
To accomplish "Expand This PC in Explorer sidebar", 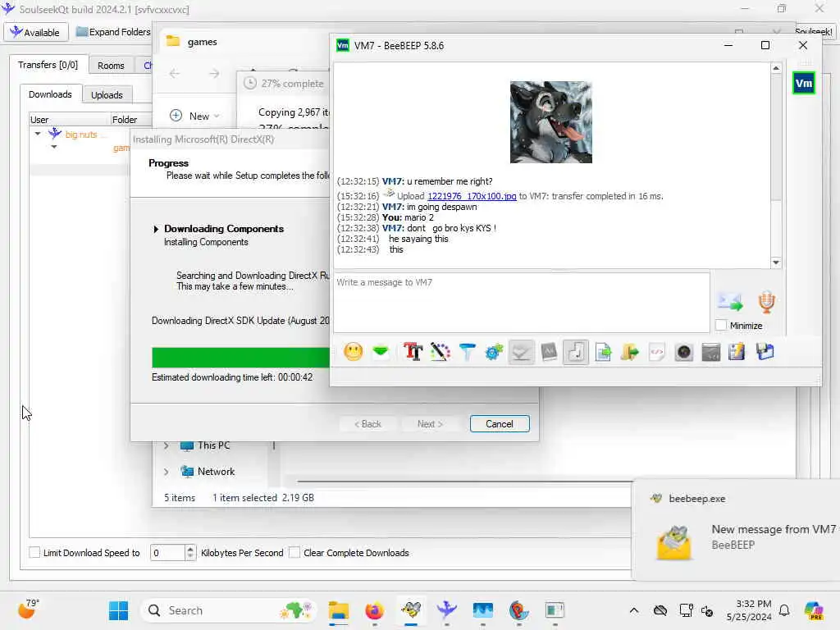I will pyautogui.click(x=166, y=445).
